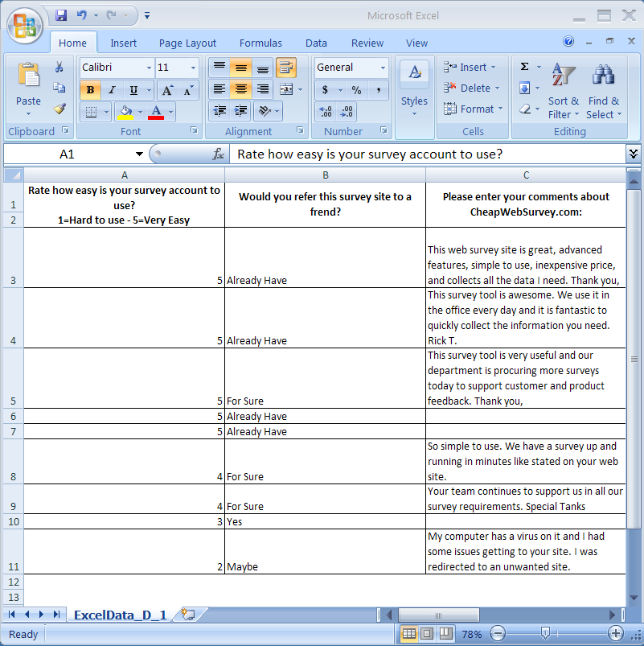Switch to the Page Layout tab
The height and width of the screenshot is (646, 644).
[x=187, y=43]
